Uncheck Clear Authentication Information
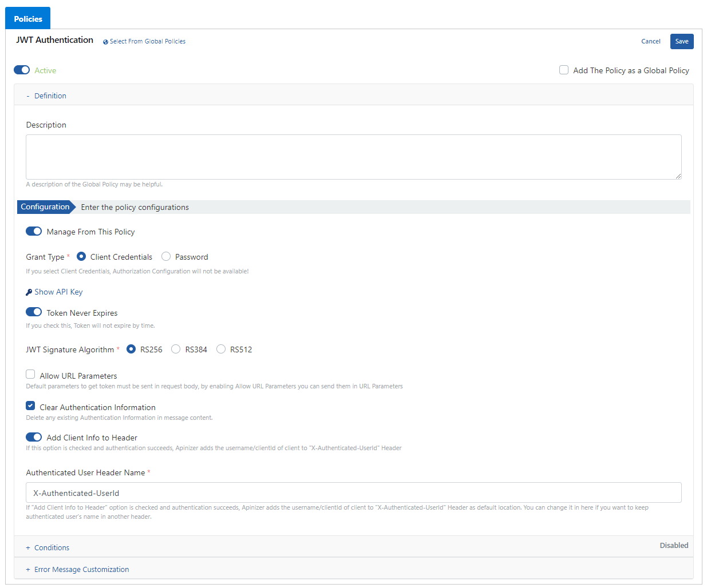Viewport: 707px width, 588px height. [x=30, y=406]
